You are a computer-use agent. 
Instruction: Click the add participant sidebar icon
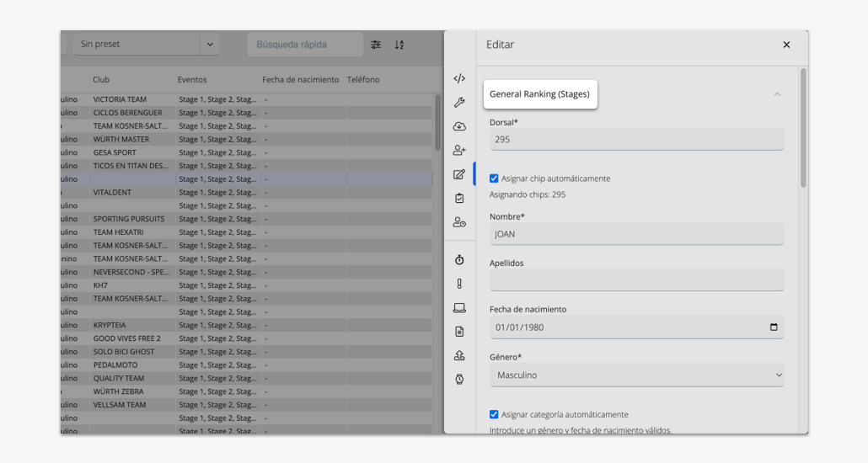click(x=459, y=150)
